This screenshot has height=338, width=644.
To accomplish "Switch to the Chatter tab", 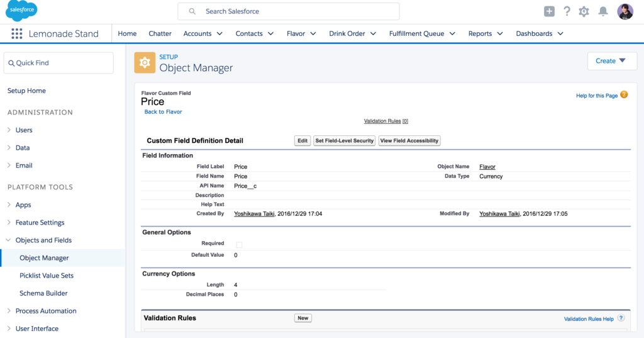I will point(160,34).
